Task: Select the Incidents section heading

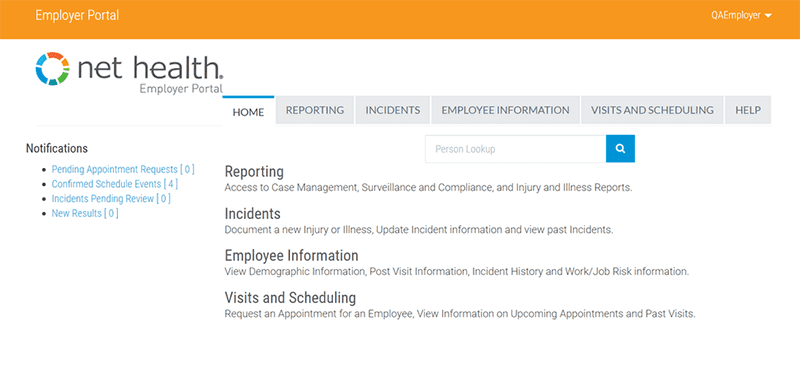Action: (253, 213)
